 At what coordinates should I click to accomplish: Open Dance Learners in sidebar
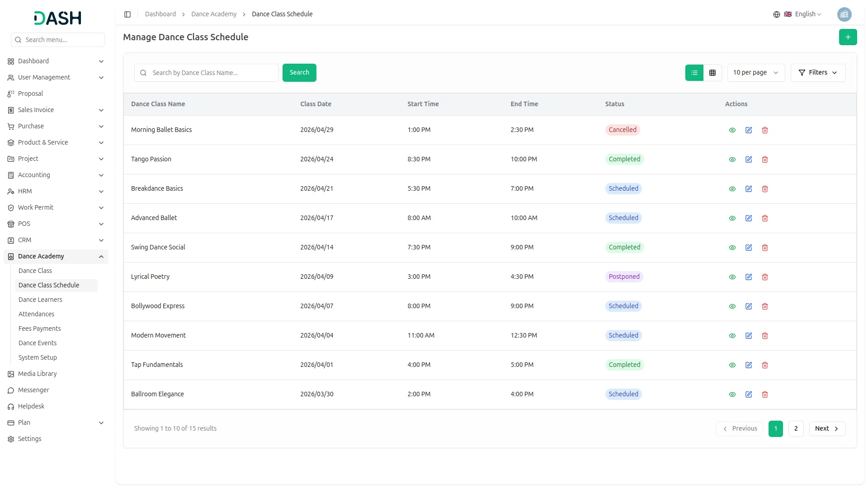40,300
